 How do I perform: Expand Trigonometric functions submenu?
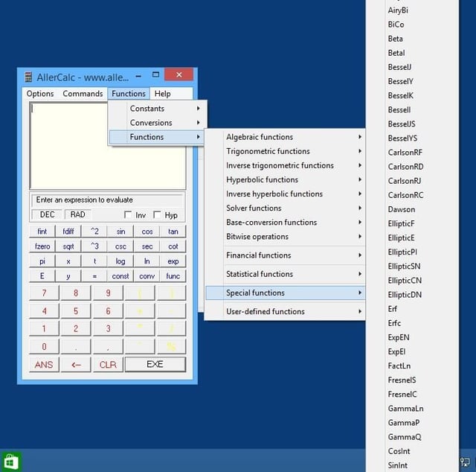click(x=285, y=151)
